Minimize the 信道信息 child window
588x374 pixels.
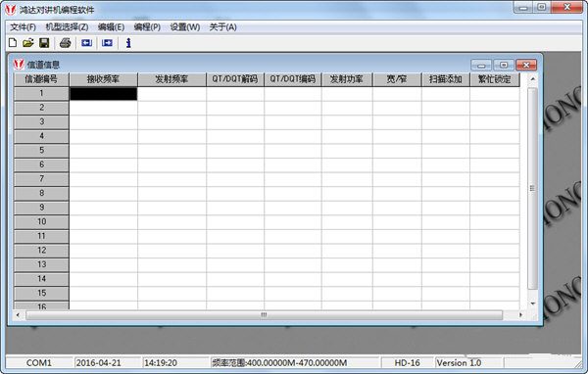481,66
